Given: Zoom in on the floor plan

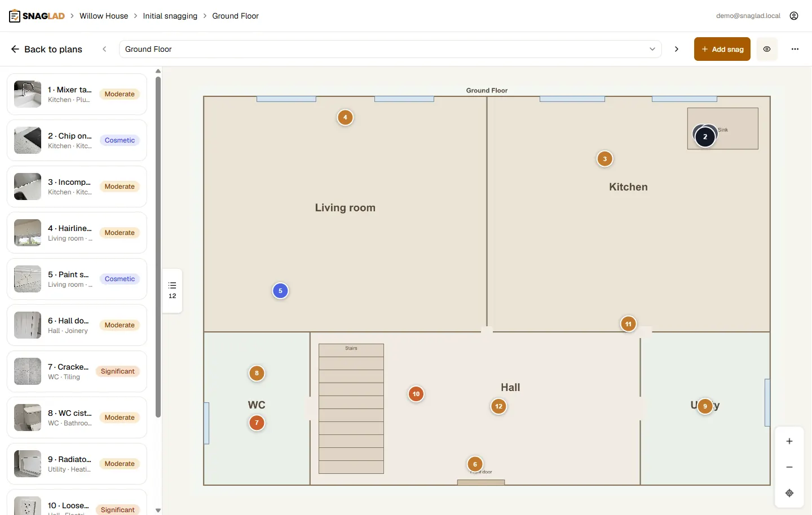Looking at the screenshot, I should (789, 441).
